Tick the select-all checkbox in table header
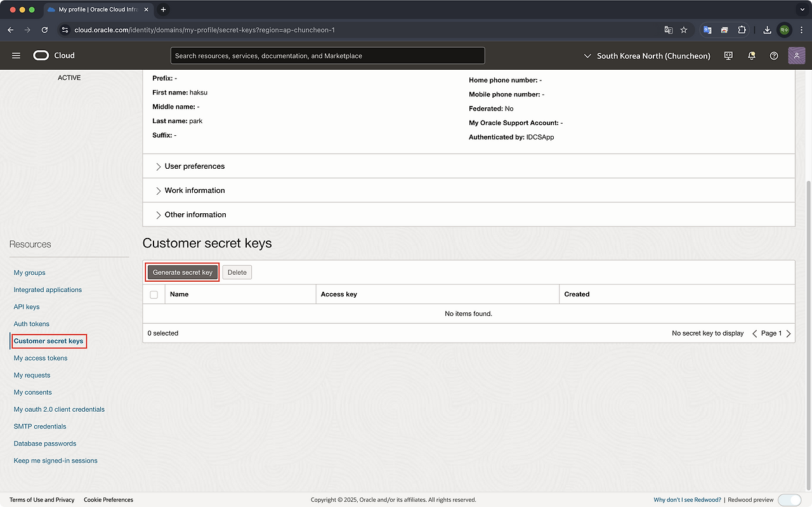 tap(154, 294)
